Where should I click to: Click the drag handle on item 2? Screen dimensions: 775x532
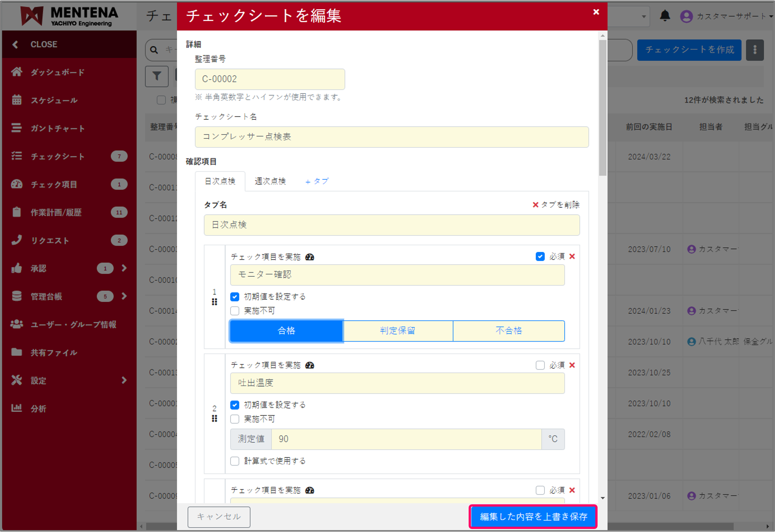pos(214,418)
